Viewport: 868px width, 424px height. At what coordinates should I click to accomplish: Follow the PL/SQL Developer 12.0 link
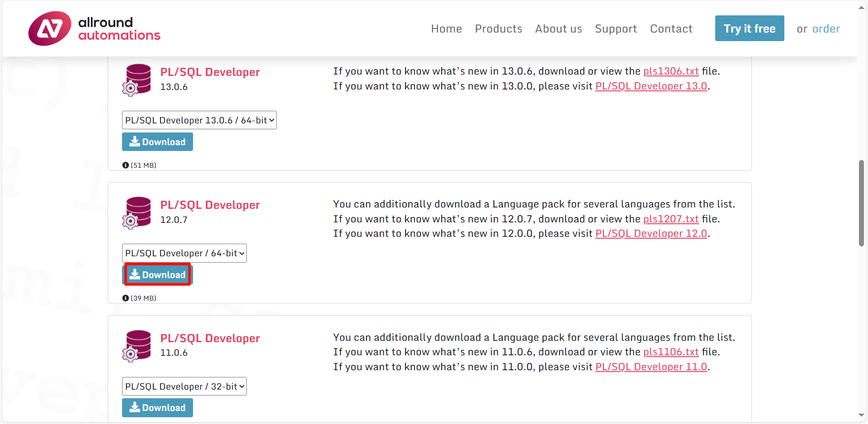(651, 234)
